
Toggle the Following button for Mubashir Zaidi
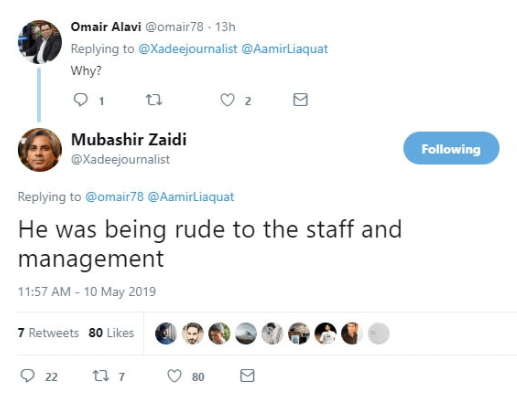tap(451, 148)
